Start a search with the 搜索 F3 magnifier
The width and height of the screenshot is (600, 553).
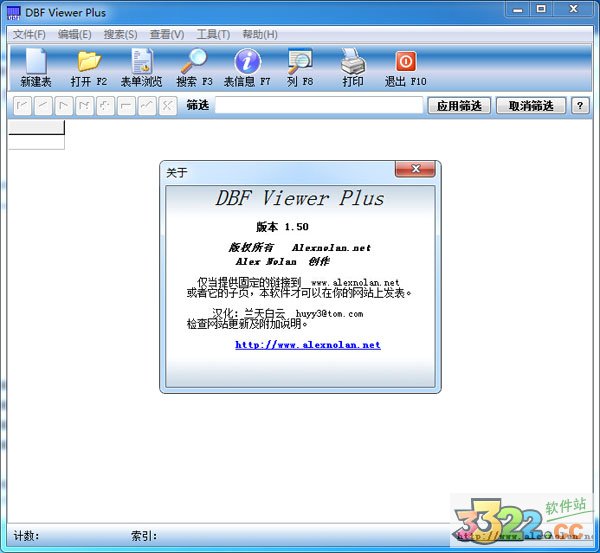tap(194, 61)
